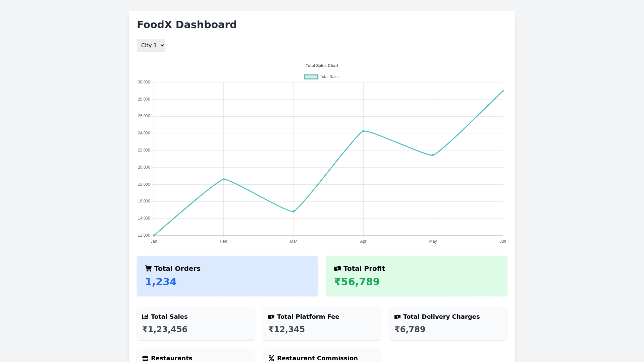Click the Feb data point on the line
The height and width of the screenshot is (362, 644).
pos(224,179)
